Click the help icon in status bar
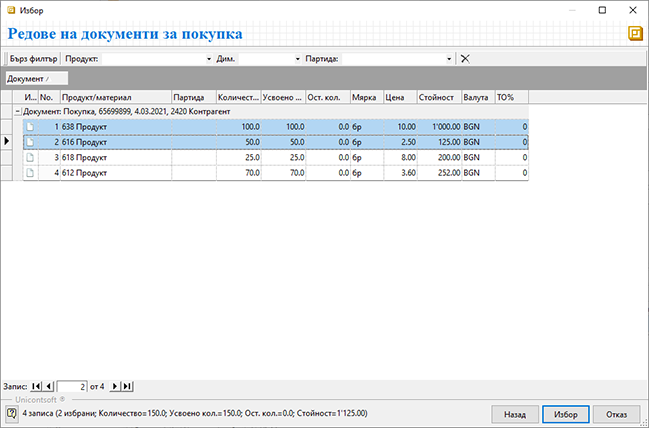649x428 pixels. point(10,412)
